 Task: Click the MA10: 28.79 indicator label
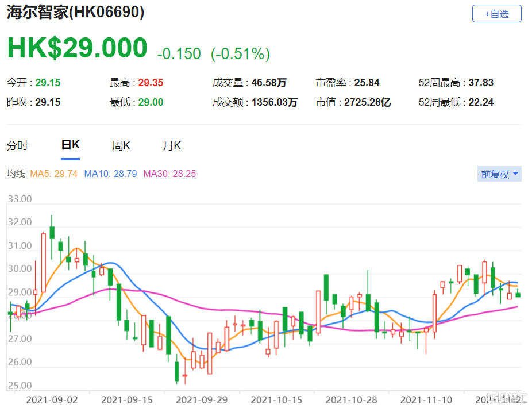(x=110, y=174)
